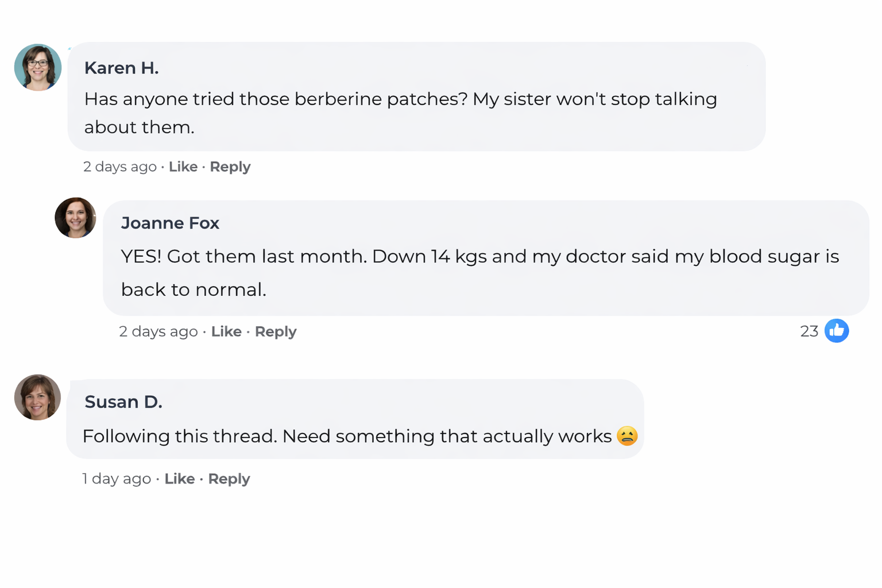
Task: Click the timestamp on Karen H.'s comment
Action: pyautogui.click(x=120, y=167)
